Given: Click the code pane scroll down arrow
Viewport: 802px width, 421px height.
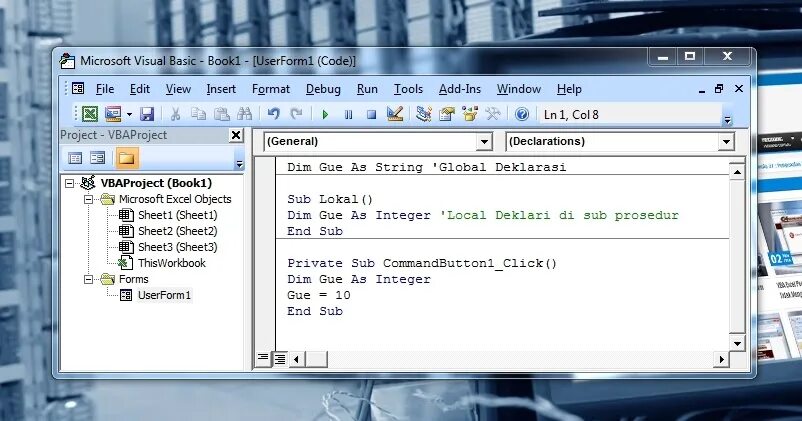Looking at the screenshot, I should (737, 343).
